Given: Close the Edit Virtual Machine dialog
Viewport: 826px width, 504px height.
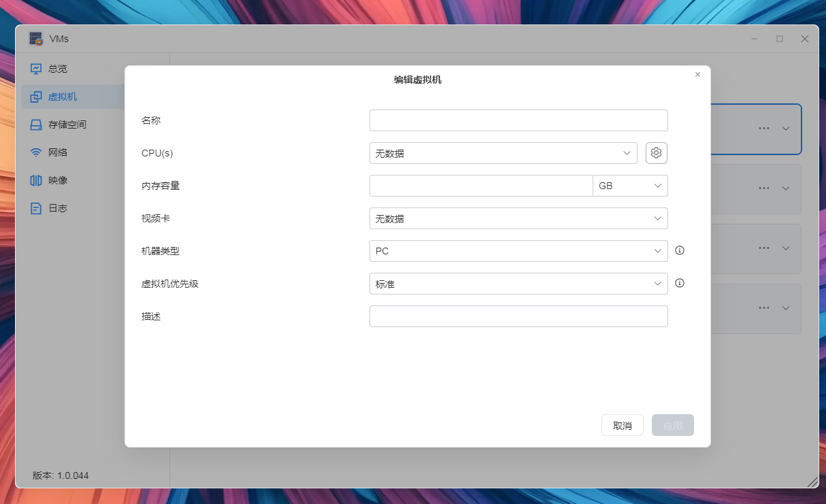Looking at the screenshot, I should coord(697,75).
